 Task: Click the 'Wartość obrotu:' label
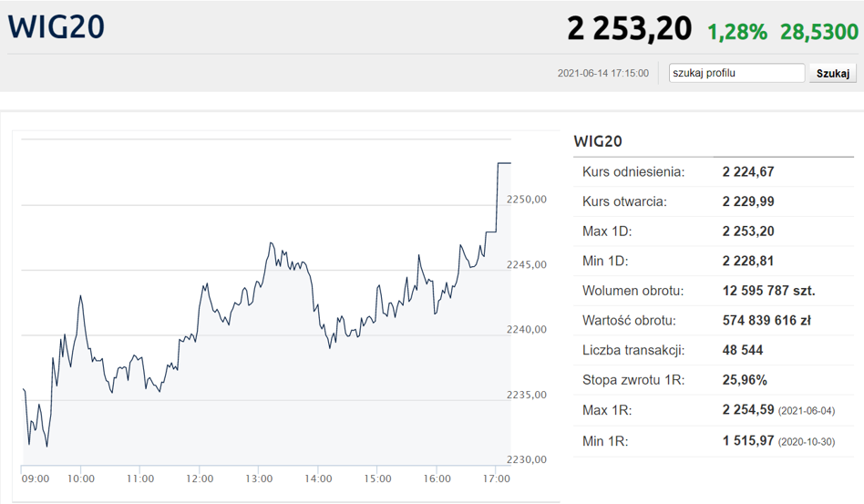pyautogui.click(x=629, y=321)
